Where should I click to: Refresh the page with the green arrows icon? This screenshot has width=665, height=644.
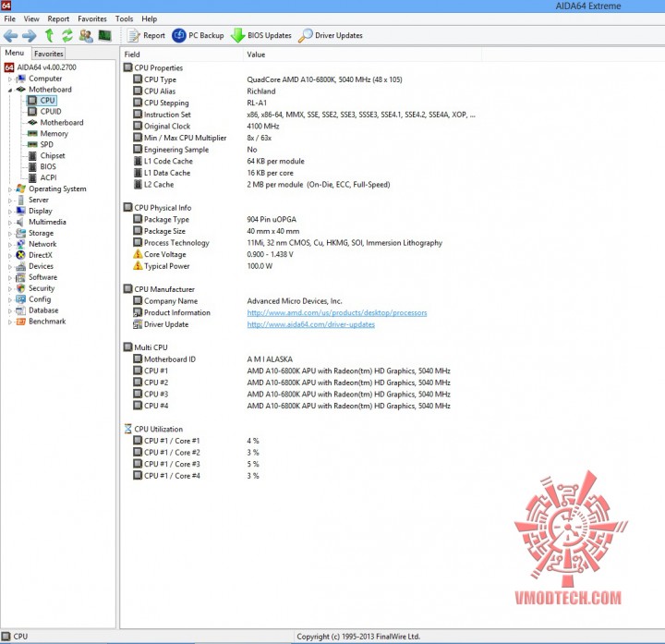point(67,36)
